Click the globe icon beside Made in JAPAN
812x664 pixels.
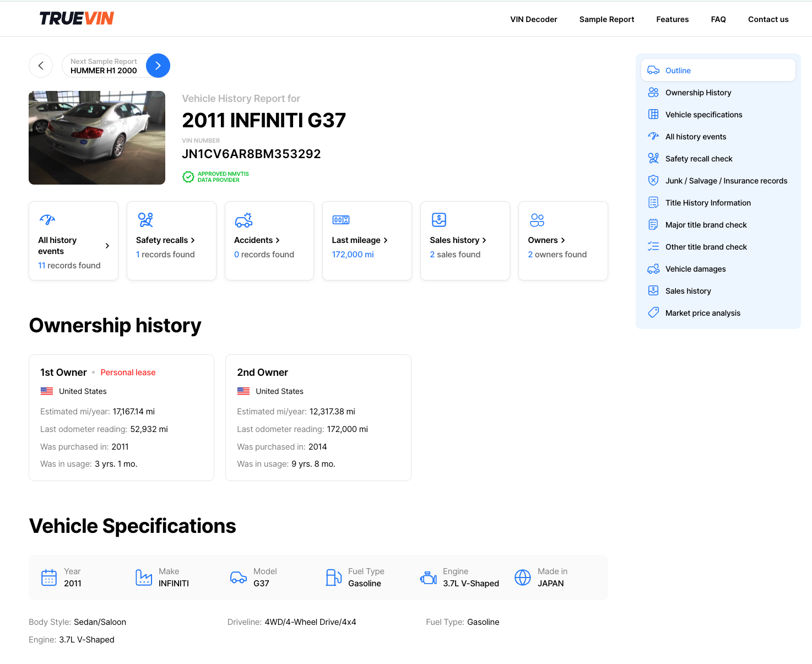tap(523, 577)
